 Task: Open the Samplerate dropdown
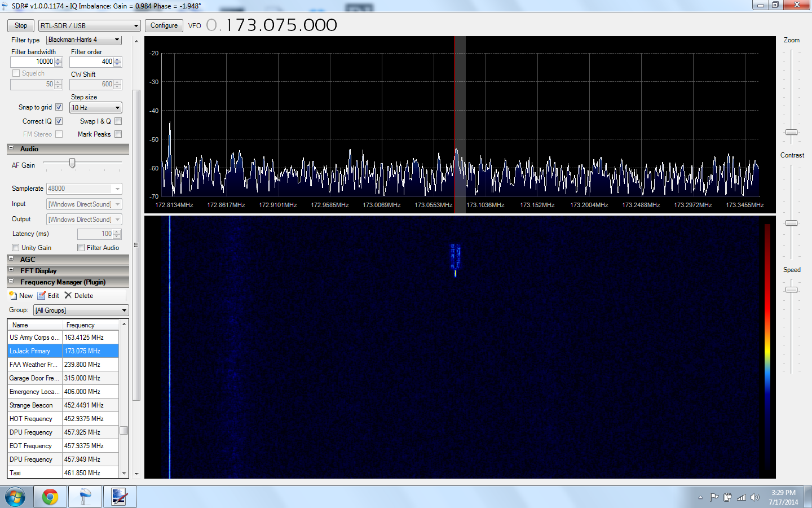(84, 189)
